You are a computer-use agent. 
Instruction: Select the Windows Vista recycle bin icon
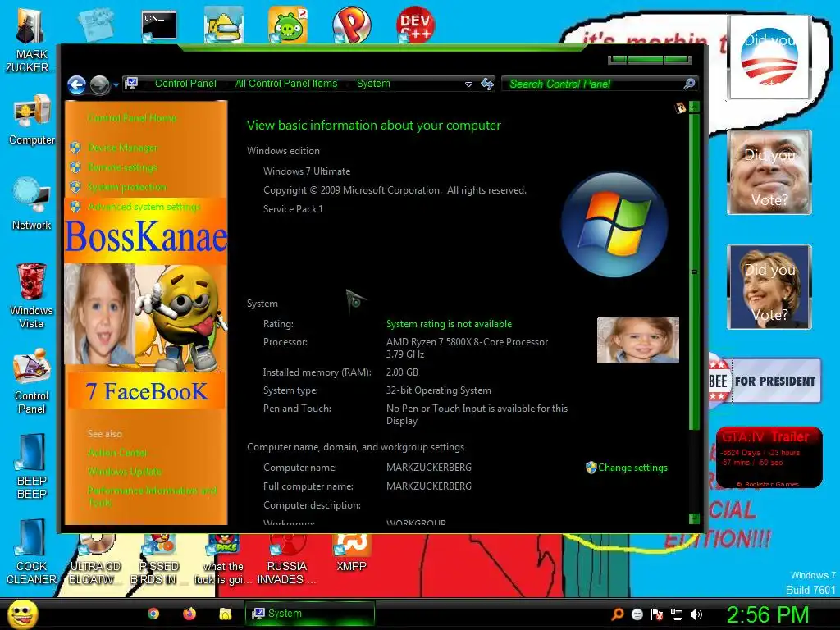[32, 295]
